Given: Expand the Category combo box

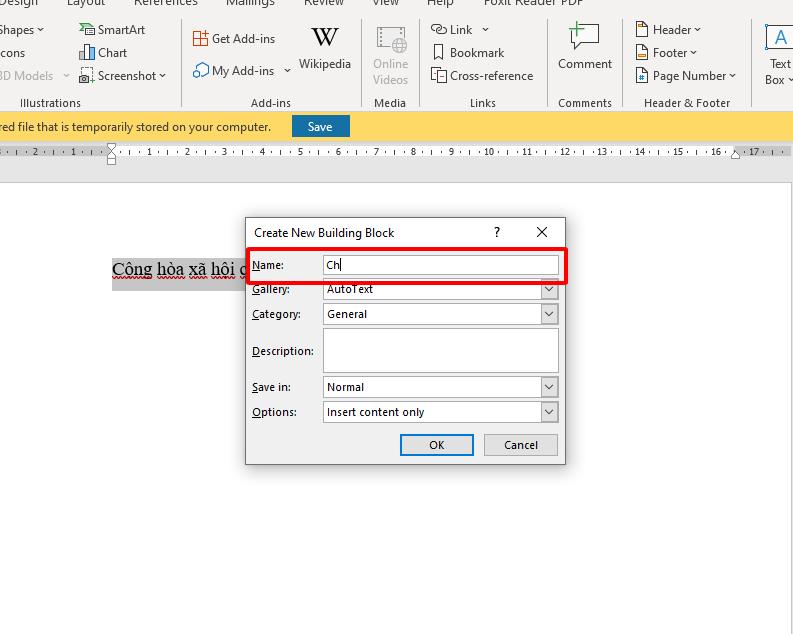Looking at the screenshot, I should [549, 314].
